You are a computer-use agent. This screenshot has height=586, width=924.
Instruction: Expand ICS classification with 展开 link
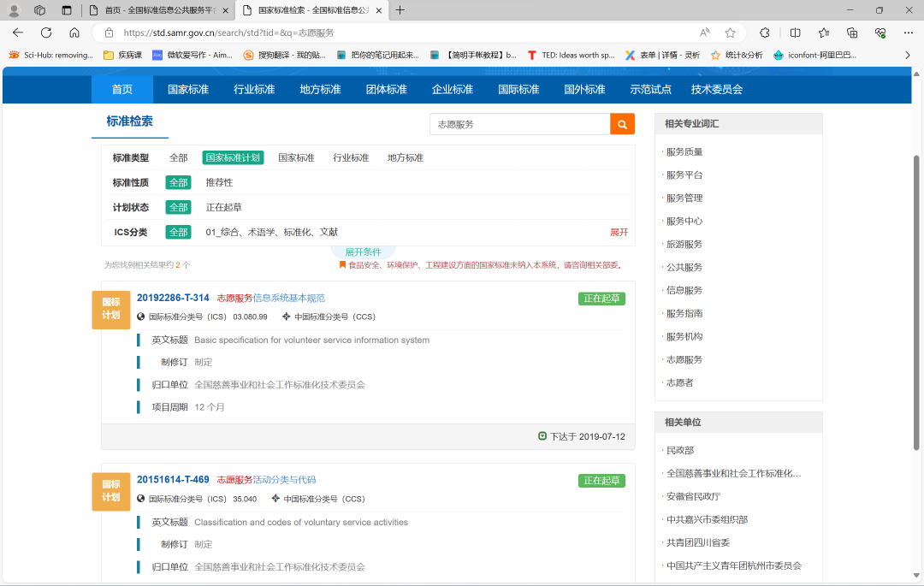pos(619,233)
